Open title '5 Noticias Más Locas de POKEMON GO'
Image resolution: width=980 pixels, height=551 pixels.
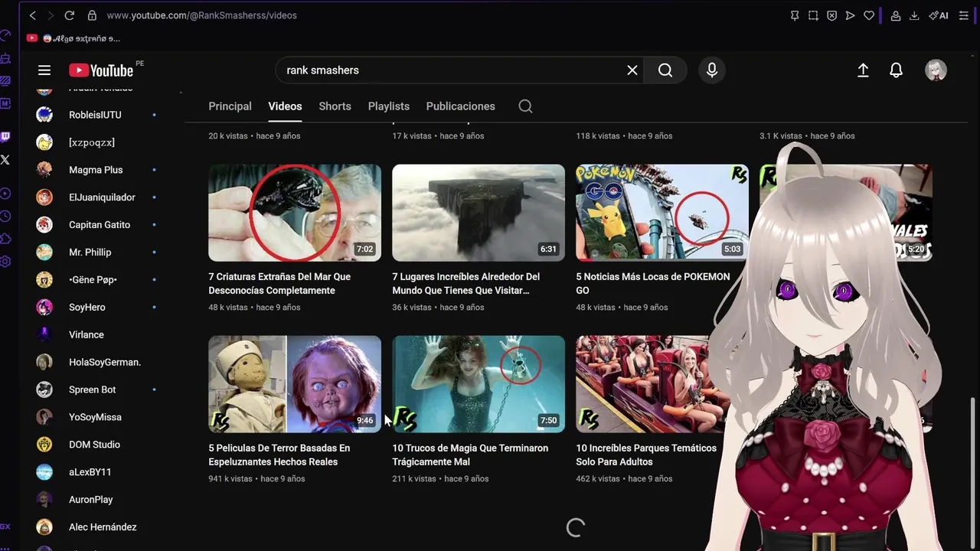click(653, 284)
